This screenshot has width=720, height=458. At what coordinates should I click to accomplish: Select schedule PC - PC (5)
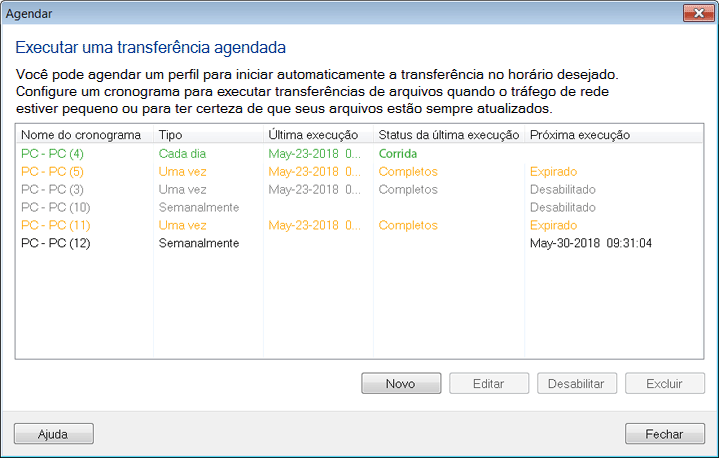tap(52, 172)
